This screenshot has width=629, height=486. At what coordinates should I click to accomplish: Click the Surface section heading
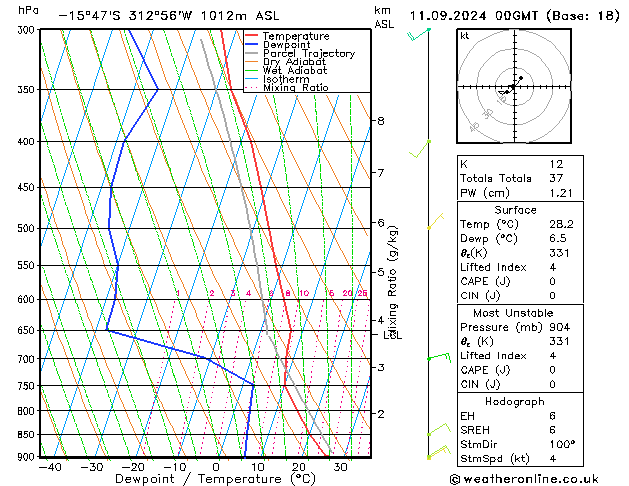point(515,210)
